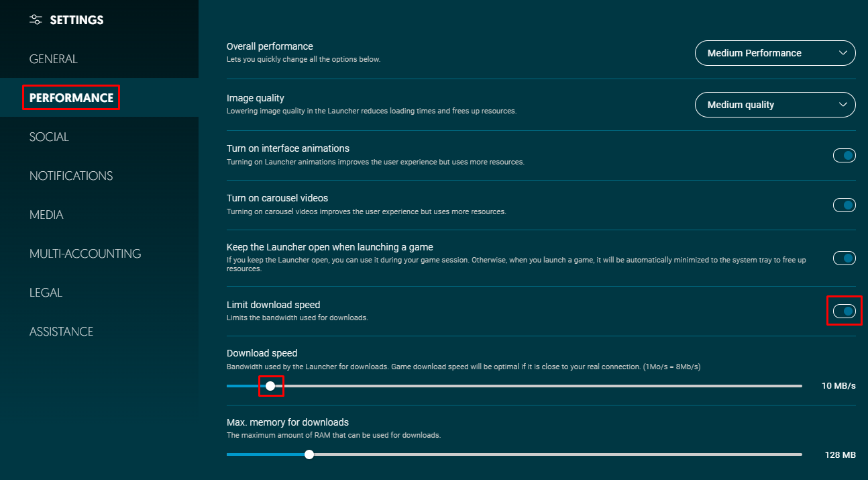Open the MEDIA settings section
Viewport: 868px width, 480px height.
pyautogui.click(x=46, y=214)
